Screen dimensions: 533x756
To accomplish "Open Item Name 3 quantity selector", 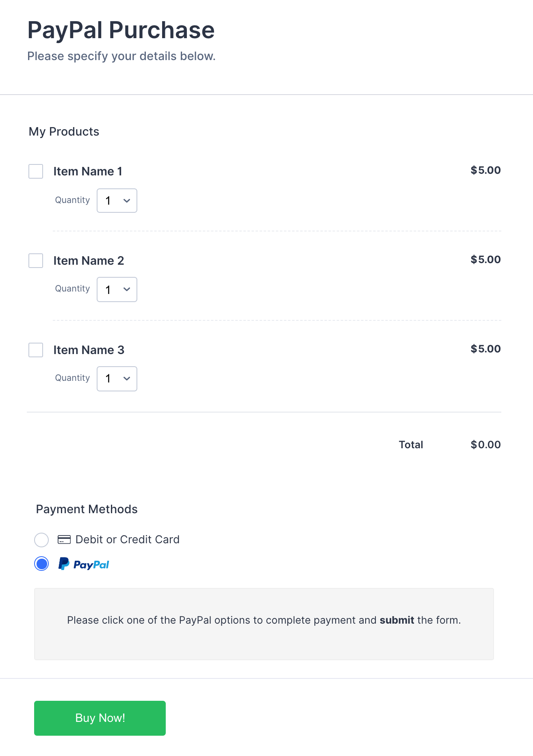I will 117,379.
